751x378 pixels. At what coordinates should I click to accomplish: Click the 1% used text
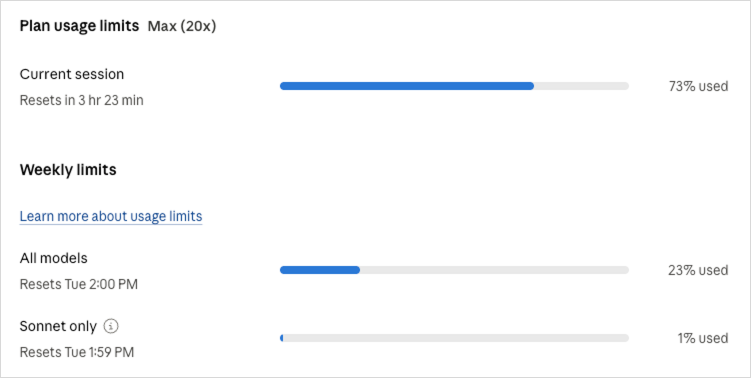703,338
